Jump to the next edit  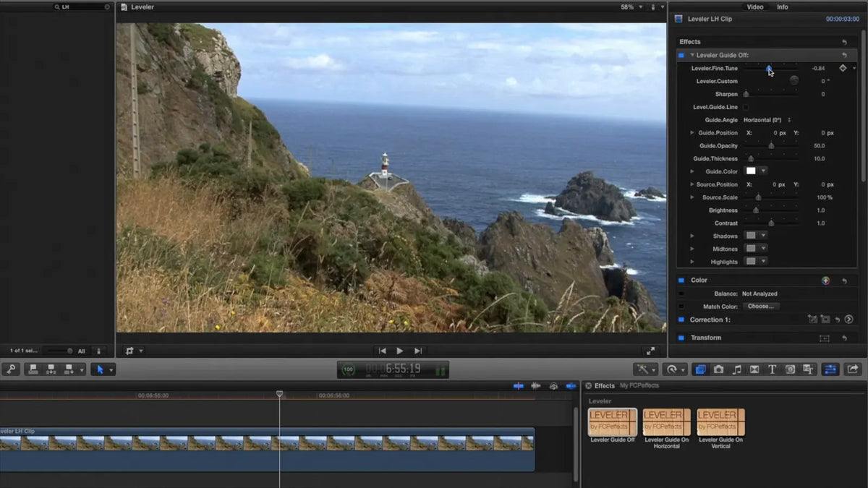[418, 351]
